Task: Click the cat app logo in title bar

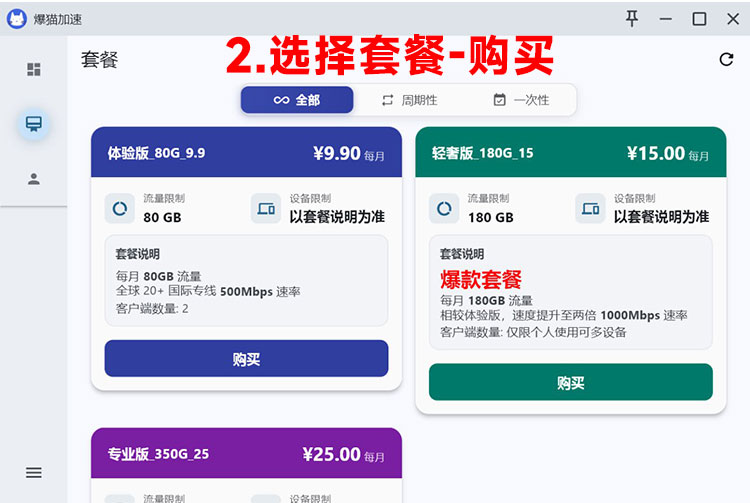Action: pyautogui.click(x=17, y=18)
